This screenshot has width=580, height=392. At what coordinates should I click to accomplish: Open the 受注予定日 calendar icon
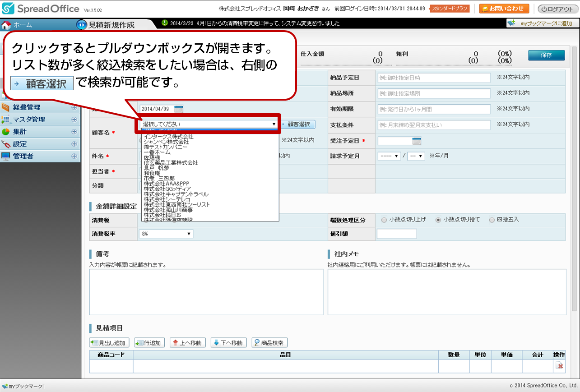(x=417, y=141)
